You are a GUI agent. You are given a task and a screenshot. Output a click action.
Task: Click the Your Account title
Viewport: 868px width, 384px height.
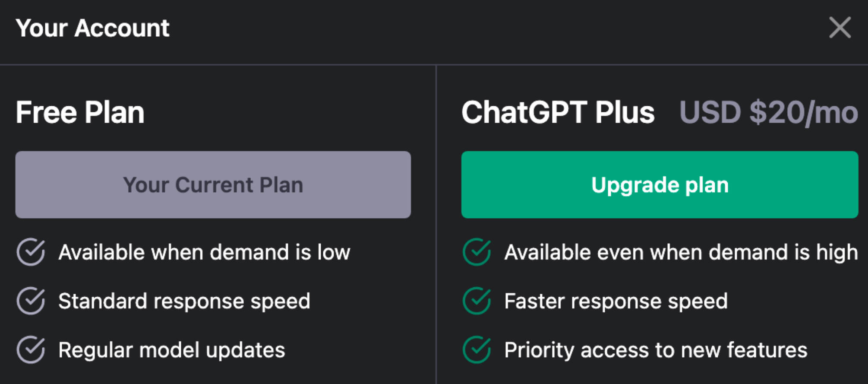(93, 29)
